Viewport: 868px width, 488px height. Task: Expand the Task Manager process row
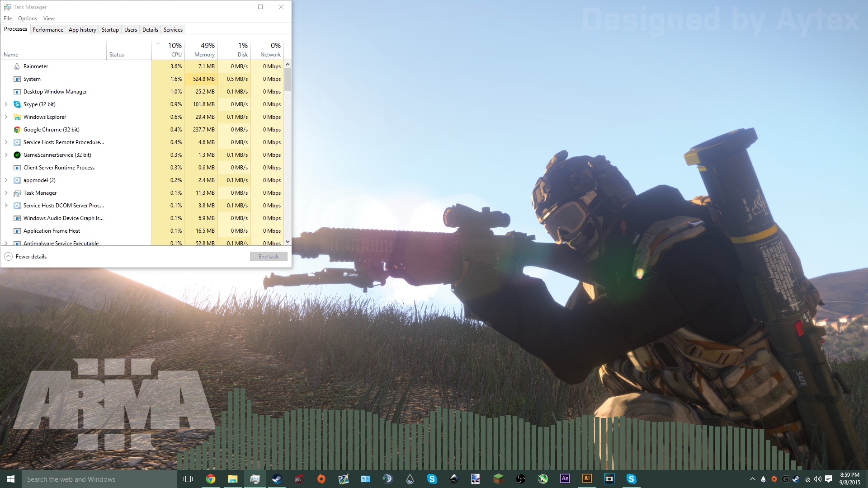coord(6,193)
